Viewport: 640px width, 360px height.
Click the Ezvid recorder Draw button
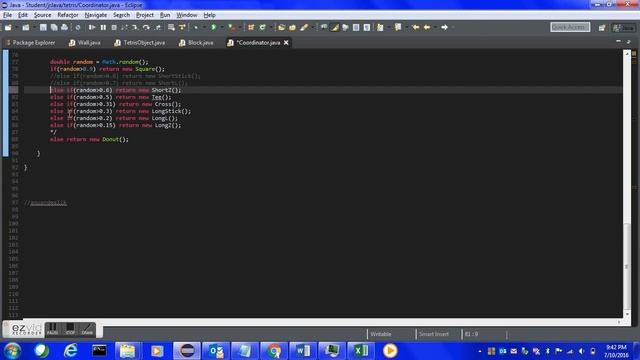point(87,329)
